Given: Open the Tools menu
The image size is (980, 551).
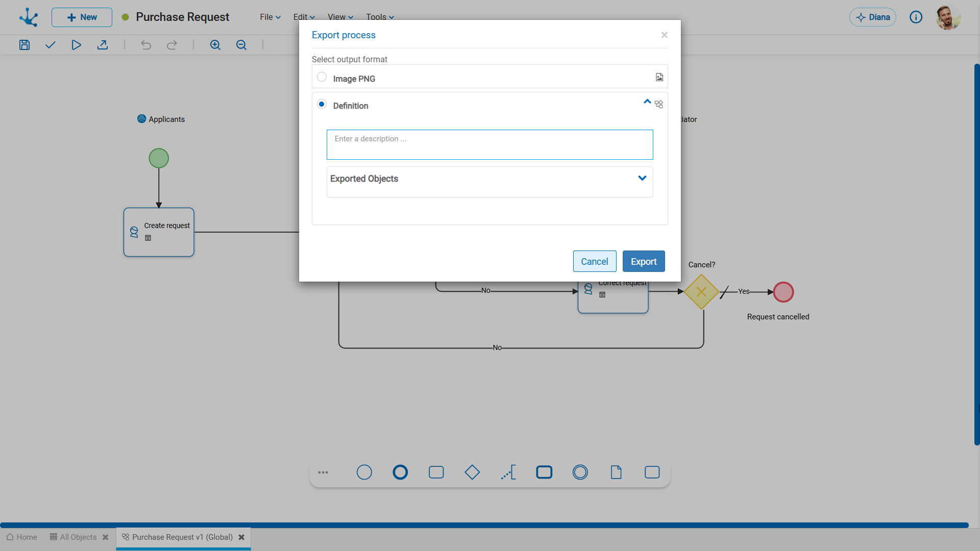Looking at the screenshot, I should pos(380,17).
